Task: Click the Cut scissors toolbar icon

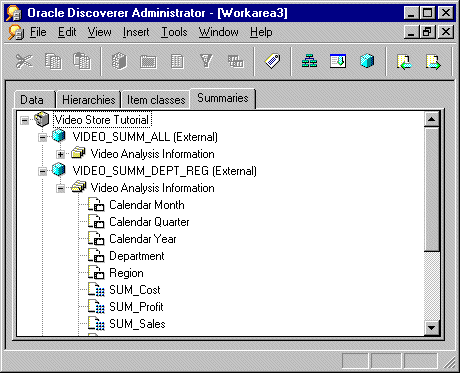Action: click(x=24, y=62)
